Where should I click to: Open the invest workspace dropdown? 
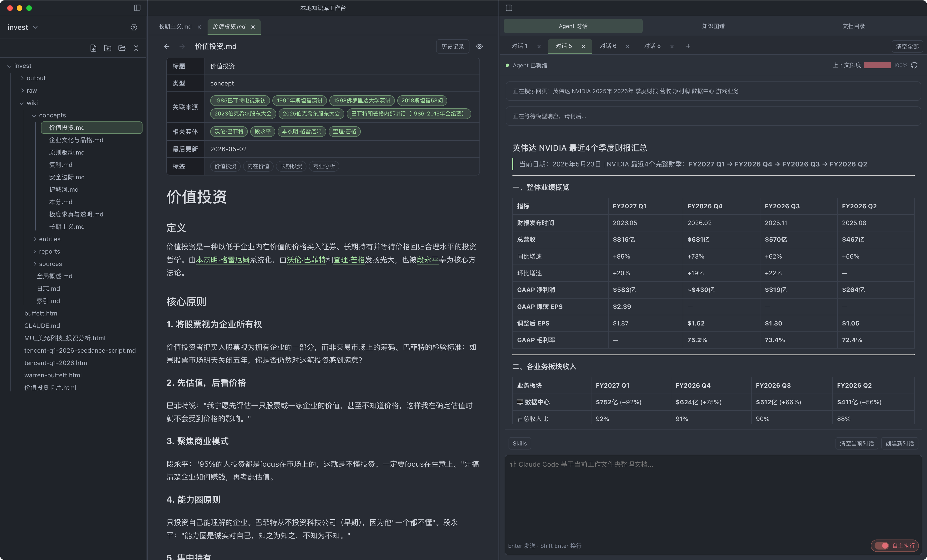(23, 27)
